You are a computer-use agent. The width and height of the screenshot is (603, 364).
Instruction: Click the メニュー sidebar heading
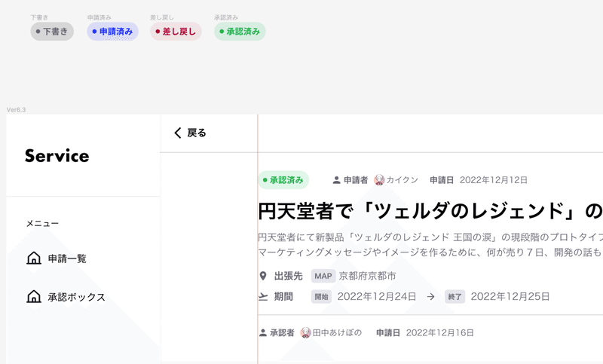[42, 223]
